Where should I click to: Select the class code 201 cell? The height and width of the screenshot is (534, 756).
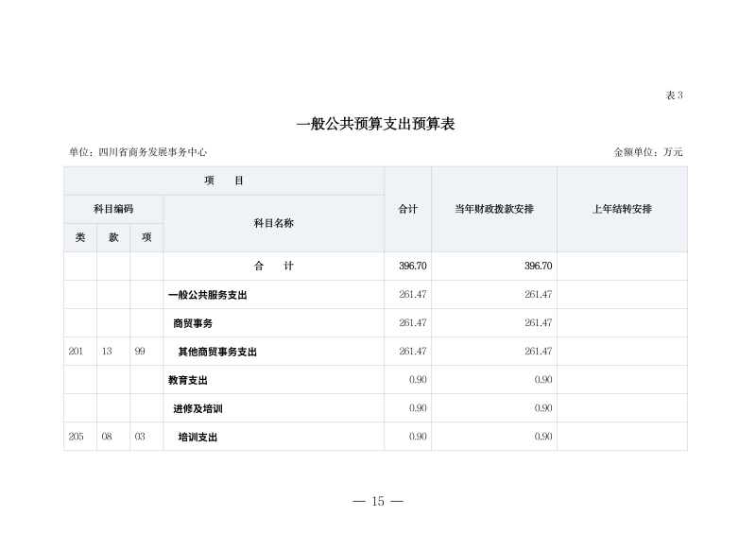click(x=77, y=352)
